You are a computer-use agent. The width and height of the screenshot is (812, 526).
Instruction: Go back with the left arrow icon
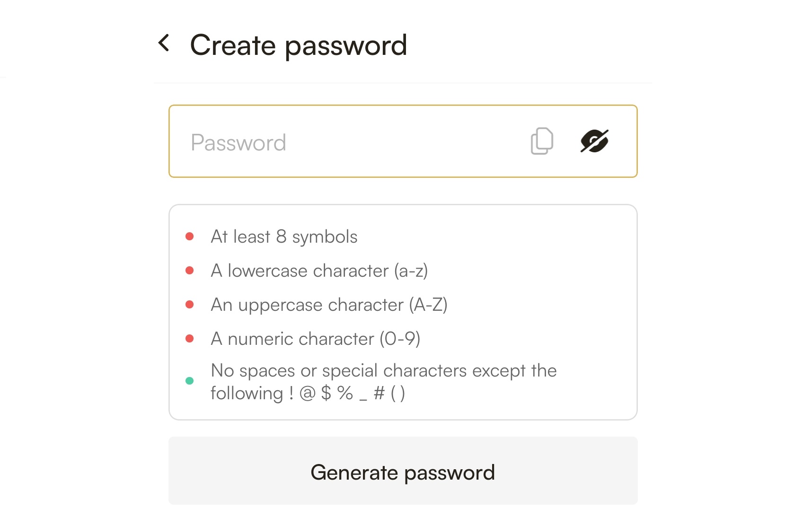[164, 43]
